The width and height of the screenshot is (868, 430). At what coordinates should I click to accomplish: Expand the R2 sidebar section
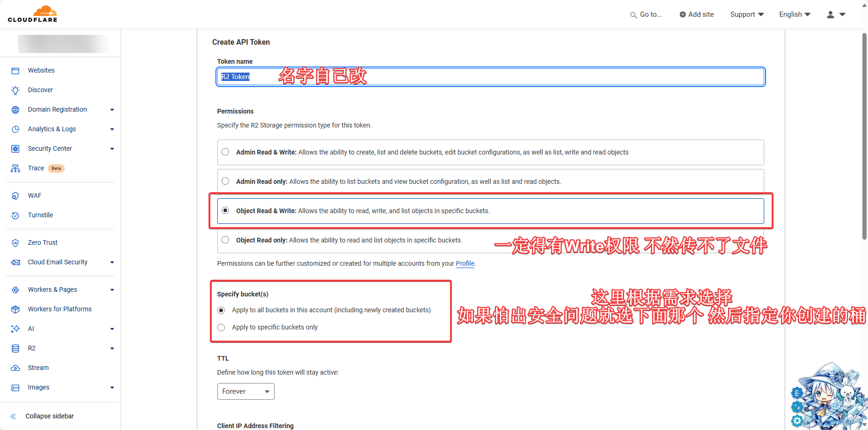112,349
